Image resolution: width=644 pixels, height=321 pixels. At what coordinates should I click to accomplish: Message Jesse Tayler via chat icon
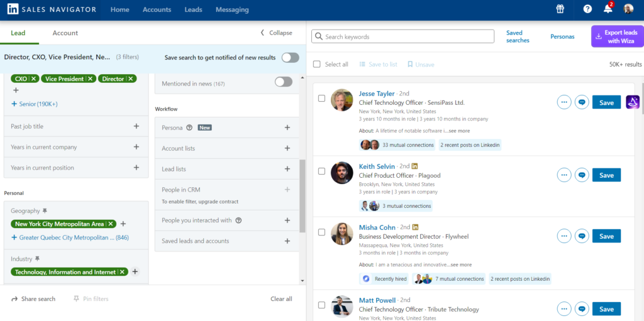pyautogui.click(x=582, y=102)
